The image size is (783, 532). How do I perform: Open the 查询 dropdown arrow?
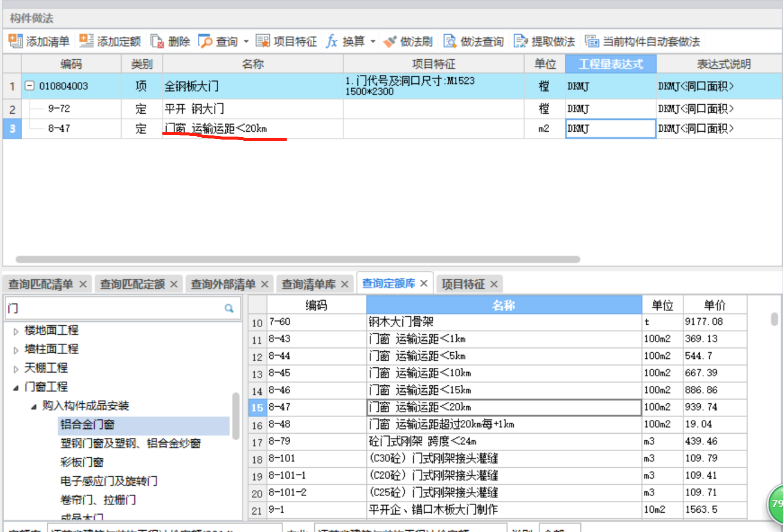click(246, 42)
